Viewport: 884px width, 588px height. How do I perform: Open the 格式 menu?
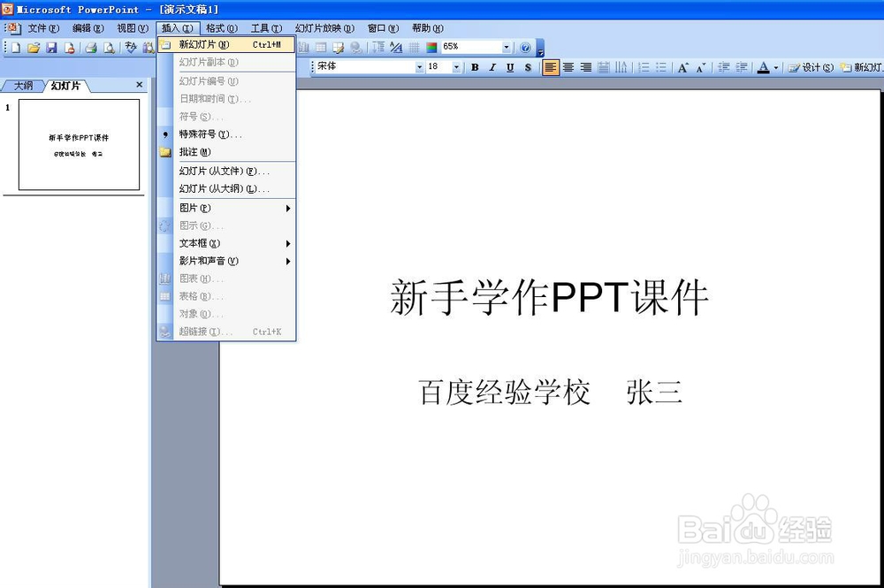219,27
